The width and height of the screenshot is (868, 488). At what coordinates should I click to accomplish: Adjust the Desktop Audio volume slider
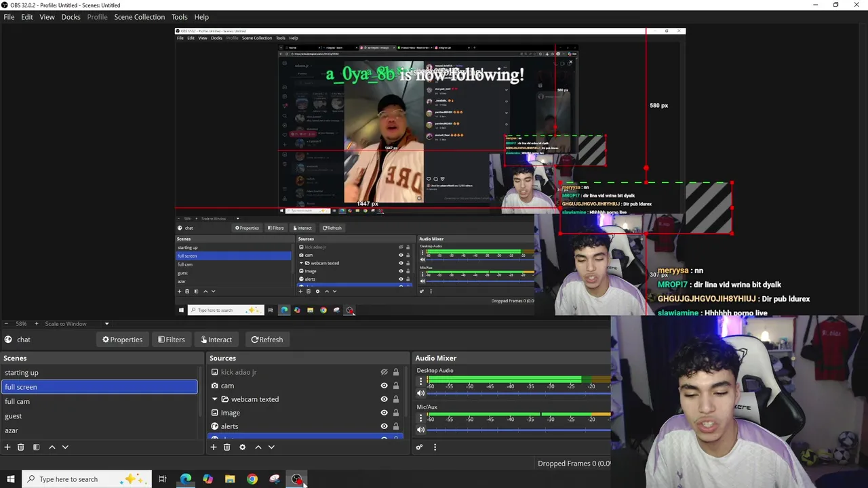point(519,393)
